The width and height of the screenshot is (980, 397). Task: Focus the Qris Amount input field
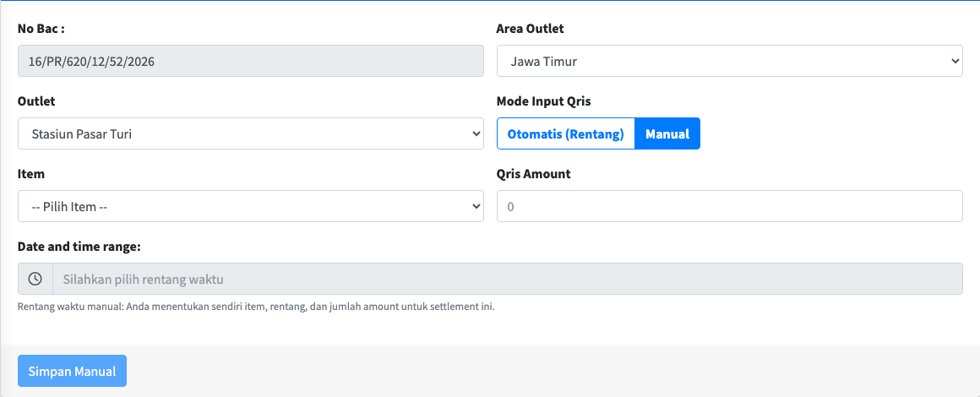[x=729, y=206]
